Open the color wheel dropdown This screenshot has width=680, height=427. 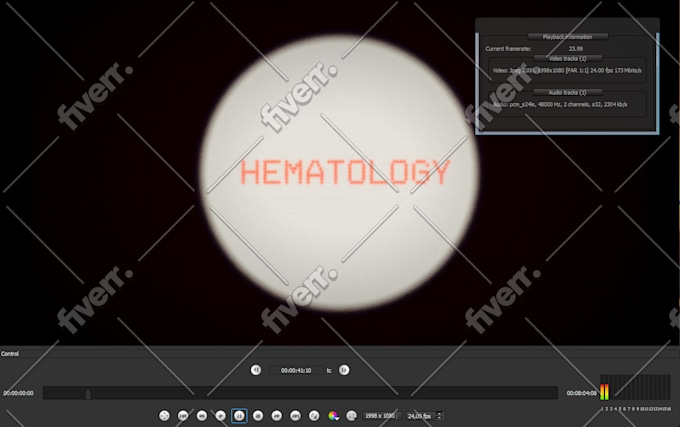click(333, 416)
